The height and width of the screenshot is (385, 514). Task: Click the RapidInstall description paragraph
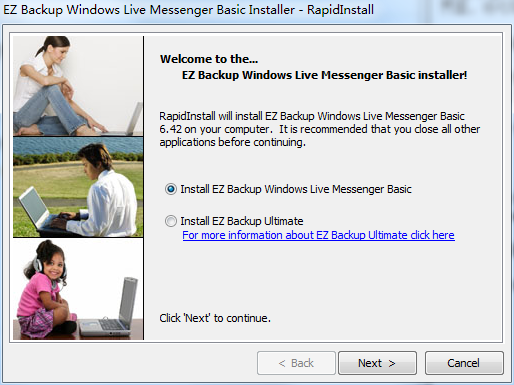click(x=319, y=129)
